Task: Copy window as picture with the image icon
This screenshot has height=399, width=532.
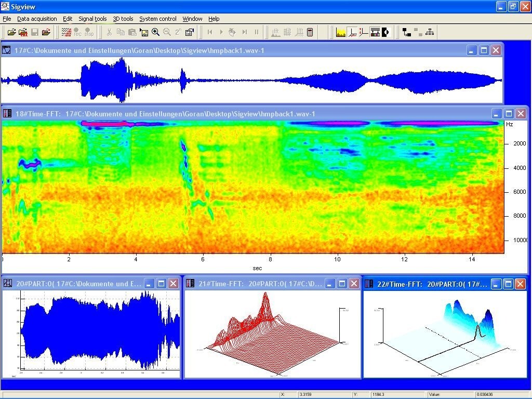Action: (x=144, y=32)
